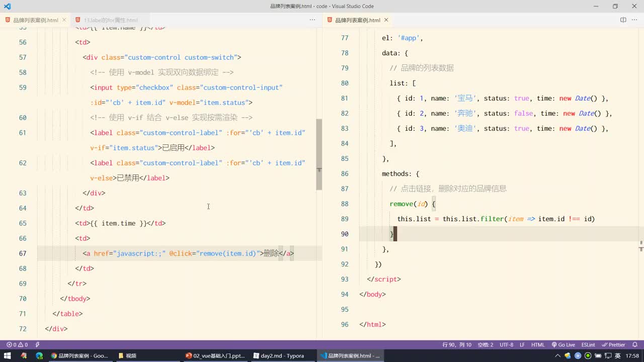Click 'el: '#app'' line in editor

pyautogui.click(x=403, y=38)
